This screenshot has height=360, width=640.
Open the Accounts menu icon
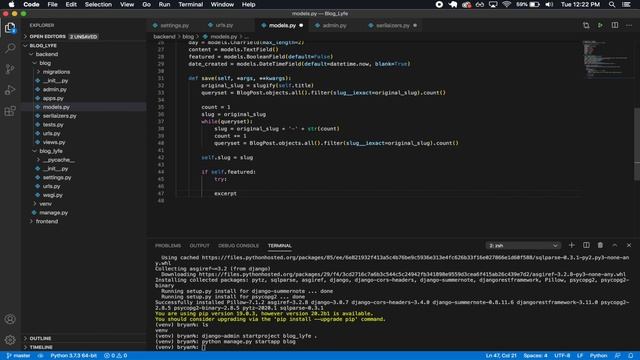tap(10, 319)
